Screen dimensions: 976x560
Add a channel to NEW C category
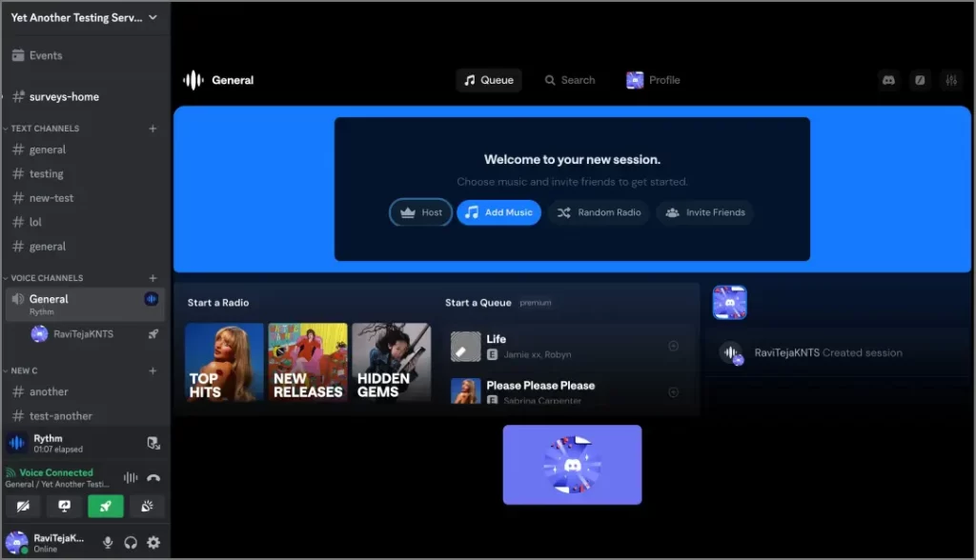pyautogui.click(x=152, y=370)
